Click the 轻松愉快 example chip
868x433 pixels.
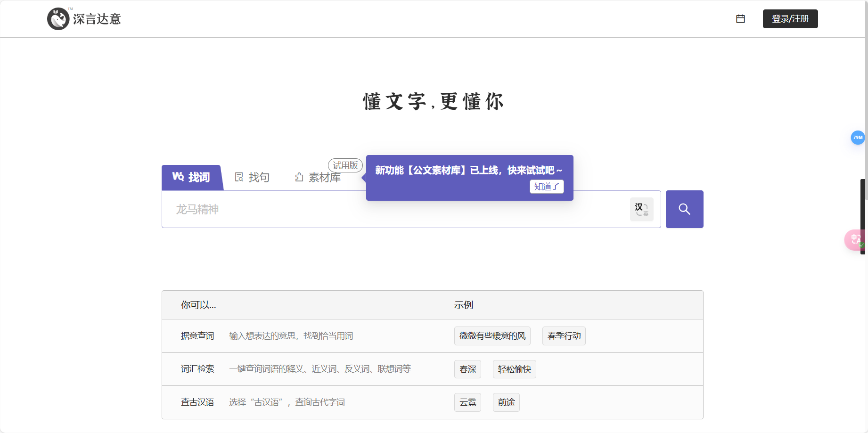[514, 369]
